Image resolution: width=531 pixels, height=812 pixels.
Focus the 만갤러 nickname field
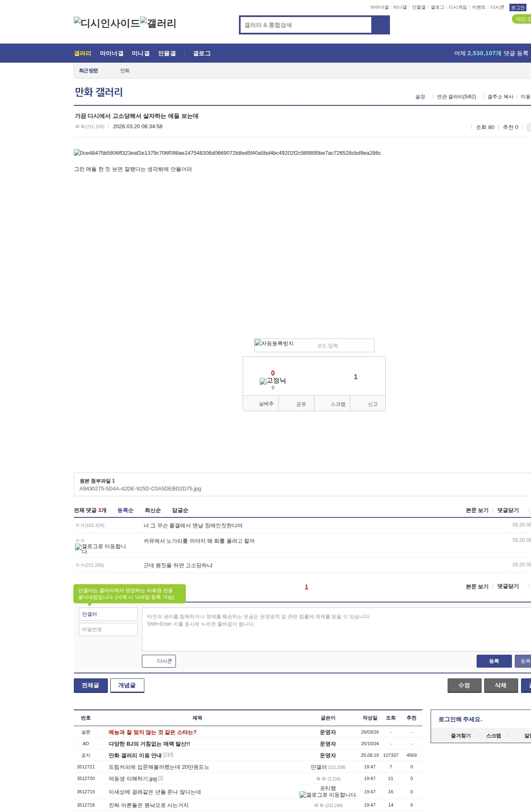[x=108, y=614]
